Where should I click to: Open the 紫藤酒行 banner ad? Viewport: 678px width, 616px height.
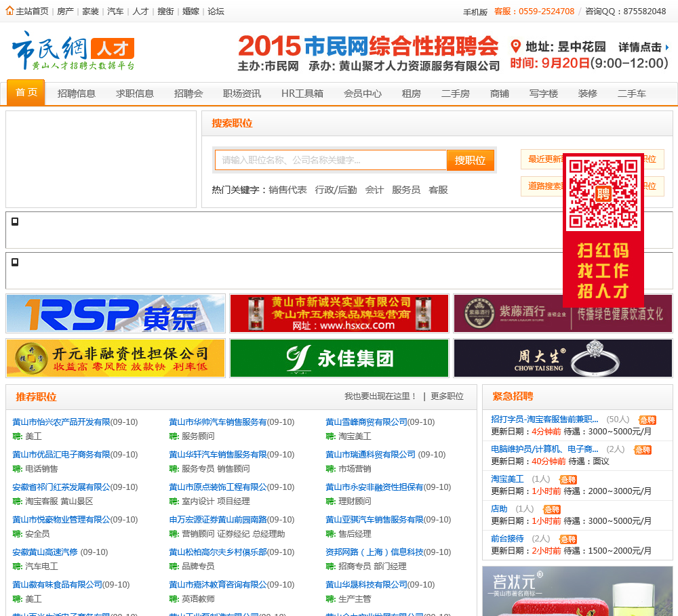click(x=563, y=313)
